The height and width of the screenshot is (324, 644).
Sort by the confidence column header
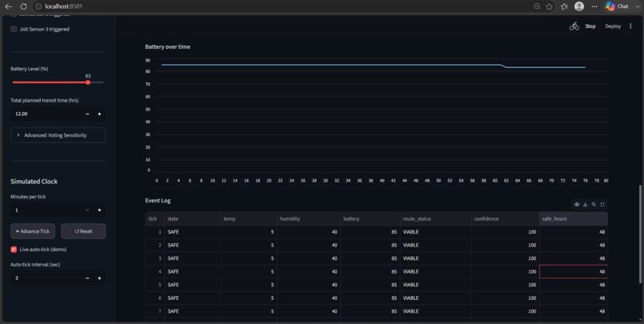tap(505, 218)
